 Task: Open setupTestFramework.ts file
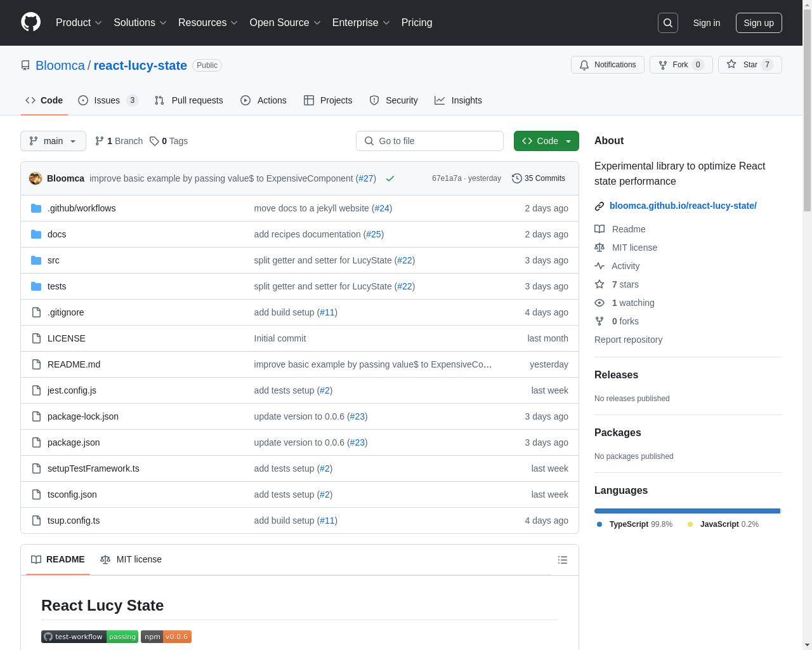tap(93, 468)
